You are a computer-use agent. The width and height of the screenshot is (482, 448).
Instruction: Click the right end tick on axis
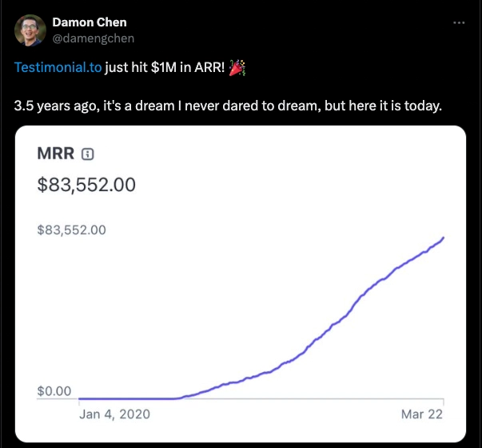pos(444,402)
